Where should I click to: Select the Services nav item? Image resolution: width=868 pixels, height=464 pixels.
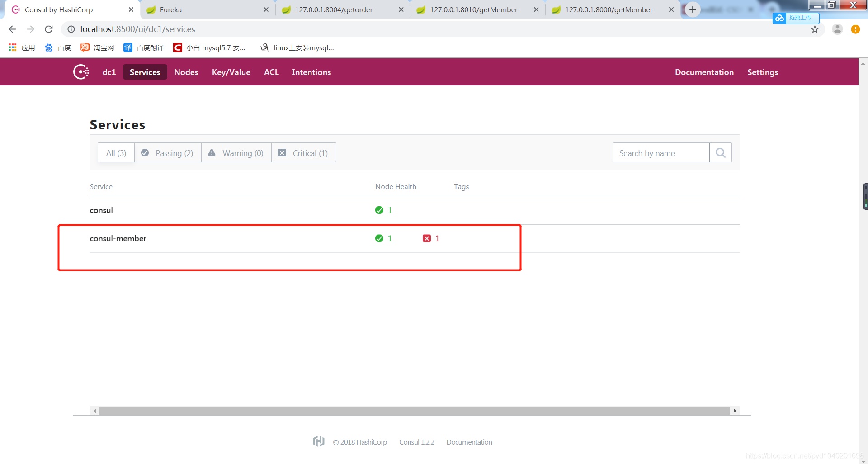[x=145, y=72]
